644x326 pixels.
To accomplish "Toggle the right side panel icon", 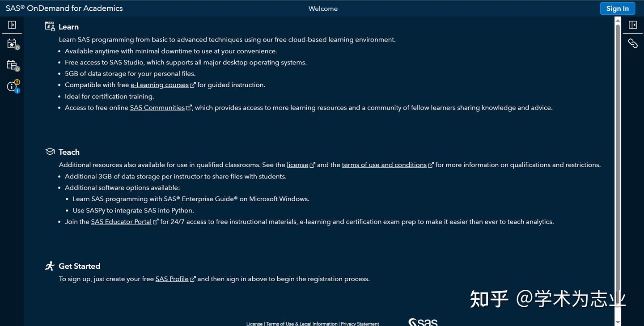I will point(633,25).
